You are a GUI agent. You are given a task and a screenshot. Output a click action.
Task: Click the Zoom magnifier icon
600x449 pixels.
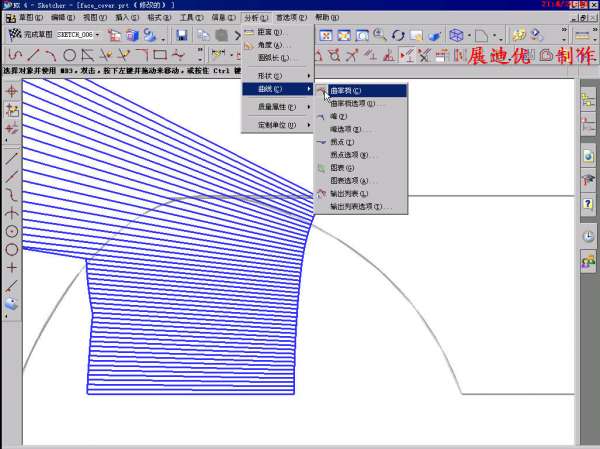(379, 35)
